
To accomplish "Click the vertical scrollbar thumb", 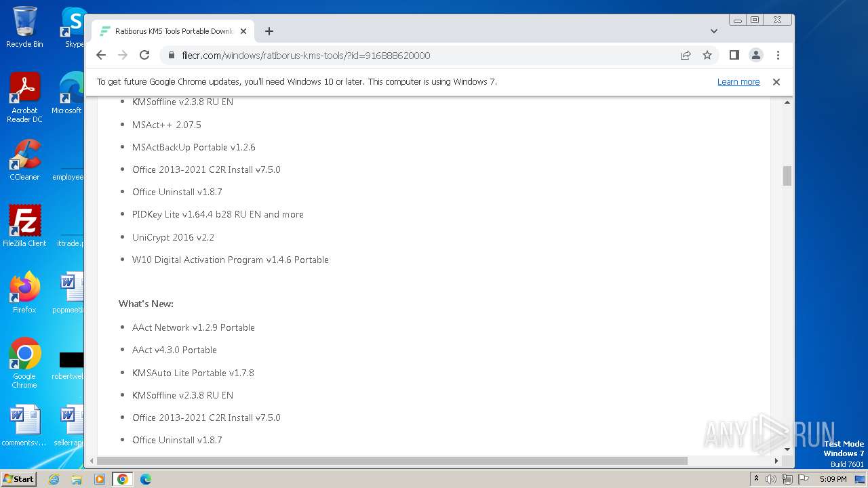I will coord(787,176).
